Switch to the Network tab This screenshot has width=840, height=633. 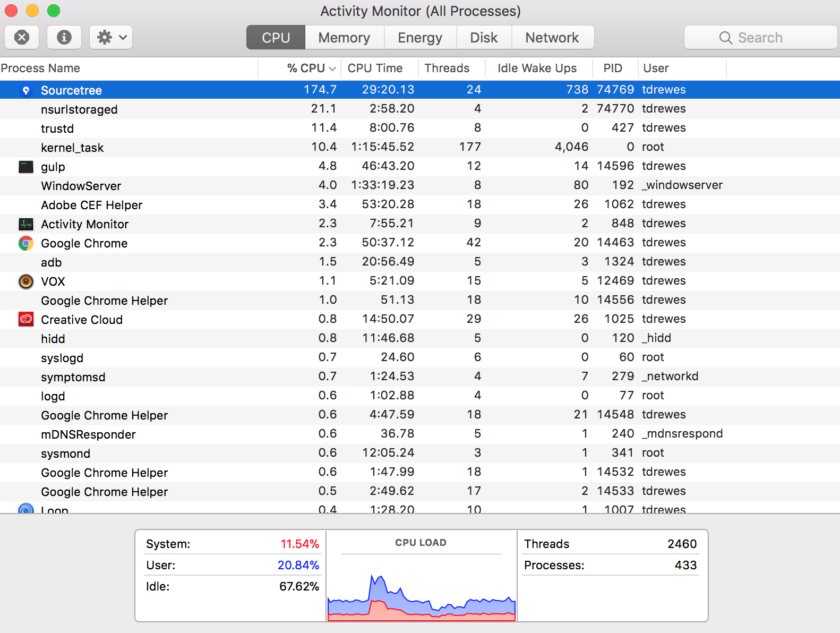(552, 37)
